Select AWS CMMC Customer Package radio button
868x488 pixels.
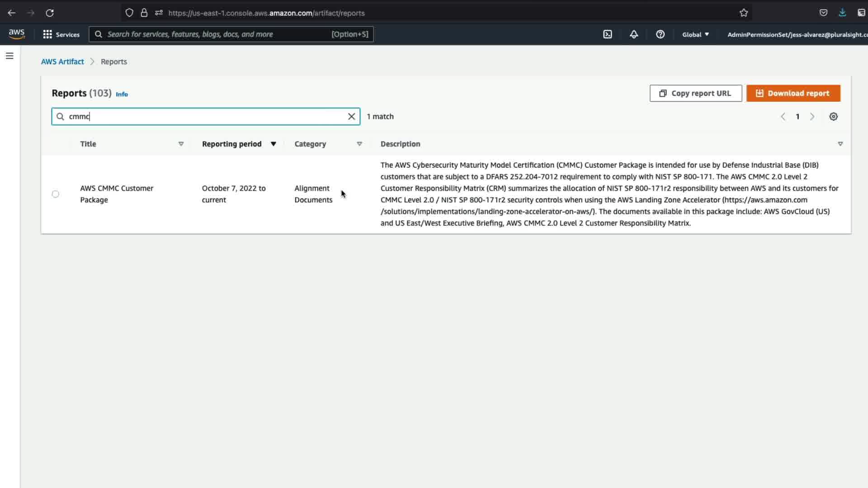click(x=55, y=194)
